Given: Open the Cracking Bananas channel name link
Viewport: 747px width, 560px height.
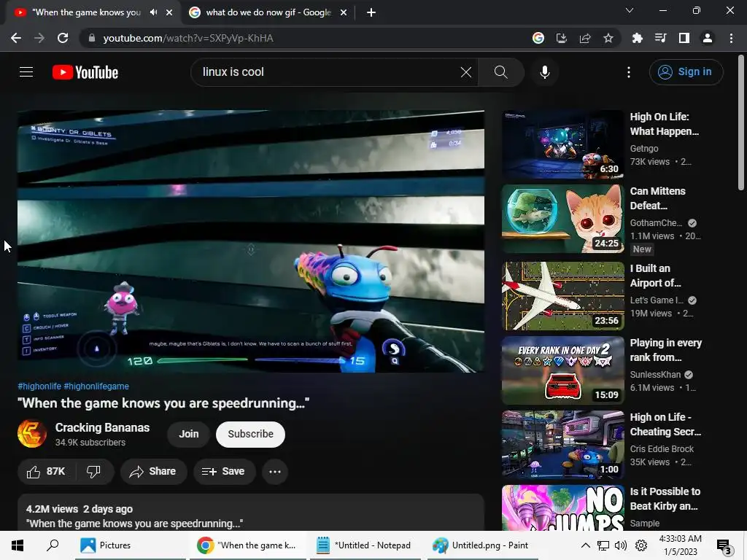Looking at the screenshot, I should (x=102, y=427).
